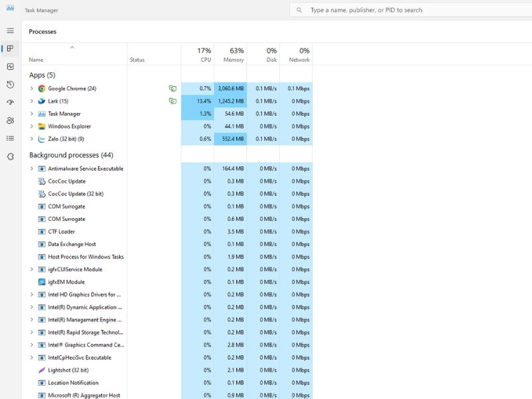
Task: Expand the Zalo (32 bit) process group
Action: click(x=31, y=139)
